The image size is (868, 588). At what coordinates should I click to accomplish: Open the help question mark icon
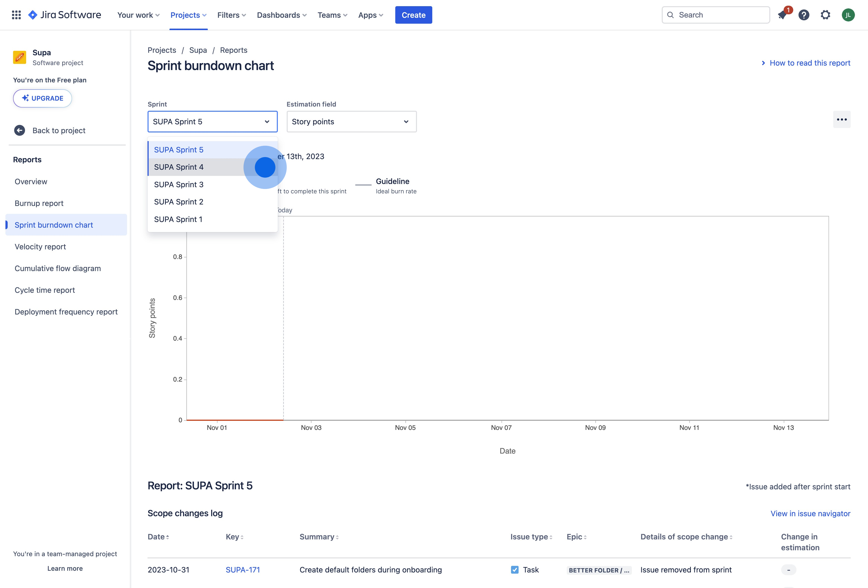coord(804,15)
